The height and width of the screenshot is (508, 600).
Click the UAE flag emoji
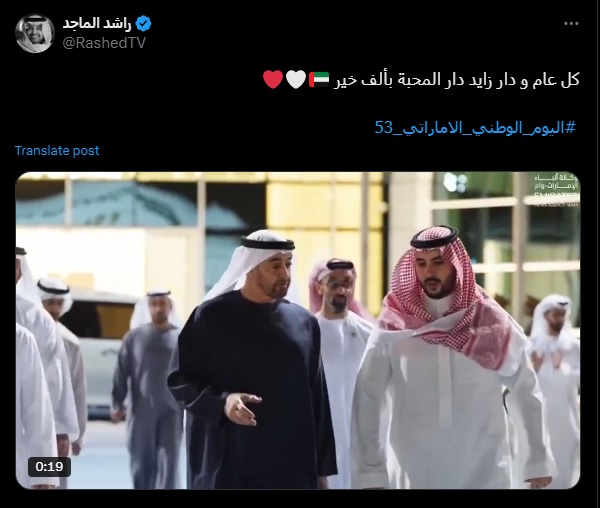click(x=319, y=79)
